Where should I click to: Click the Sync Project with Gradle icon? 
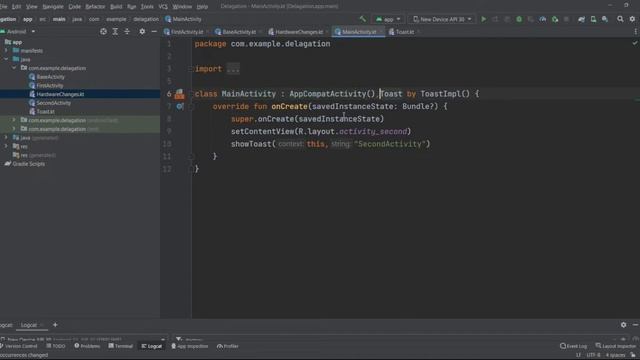[x=581, y=19]
